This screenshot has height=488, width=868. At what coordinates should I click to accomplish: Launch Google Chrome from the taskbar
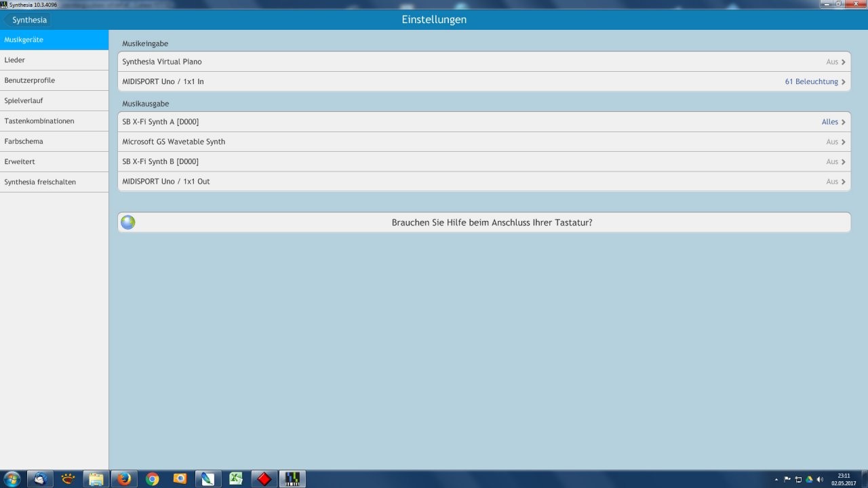(152, 479)
